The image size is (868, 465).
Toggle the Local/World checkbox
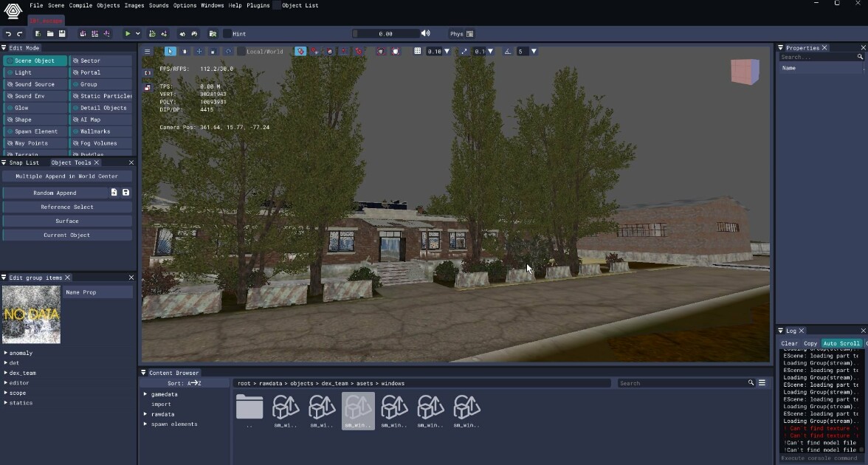241,51
